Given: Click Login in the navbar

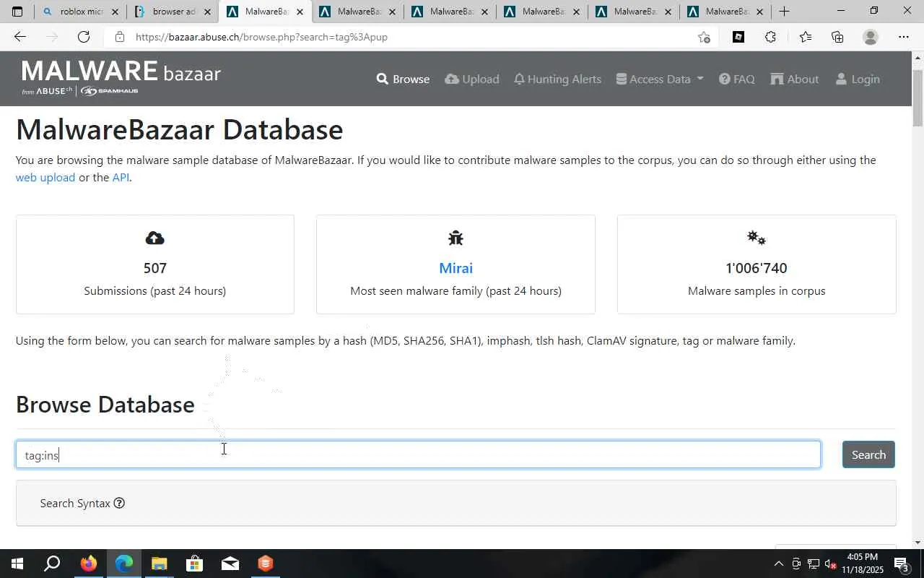Looking at the screenshot, I should point(858,79).
